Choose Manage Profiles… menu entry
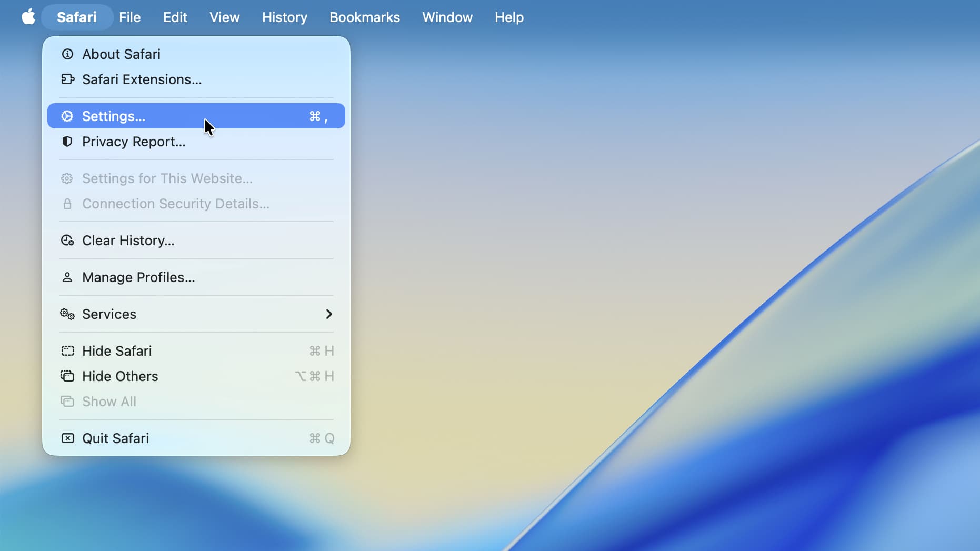This screenshot has height=551, width=980. 196,277
